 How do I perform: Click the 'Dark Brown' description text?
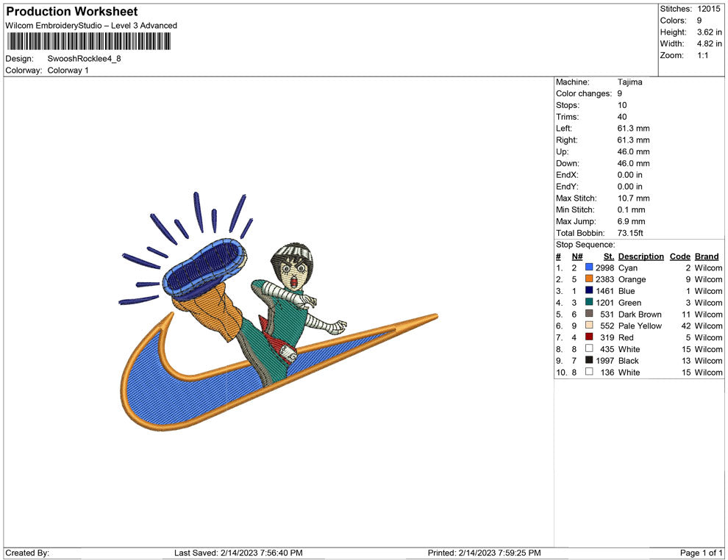coord(640,314)
